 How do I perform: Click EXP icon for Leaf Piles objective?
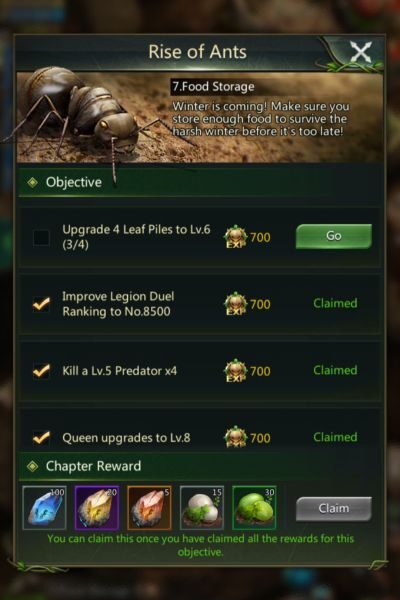click(x=235, y=237)
